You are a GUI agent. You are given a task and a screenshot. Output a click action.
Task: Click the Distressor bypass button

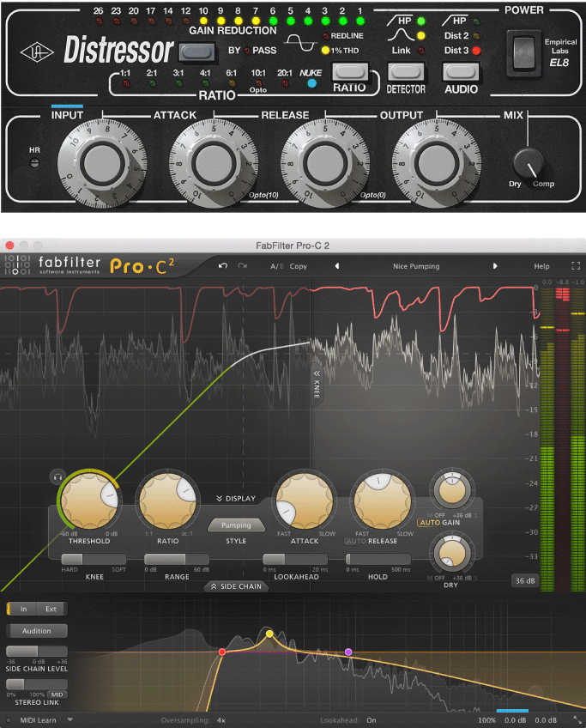coord(197,52)
